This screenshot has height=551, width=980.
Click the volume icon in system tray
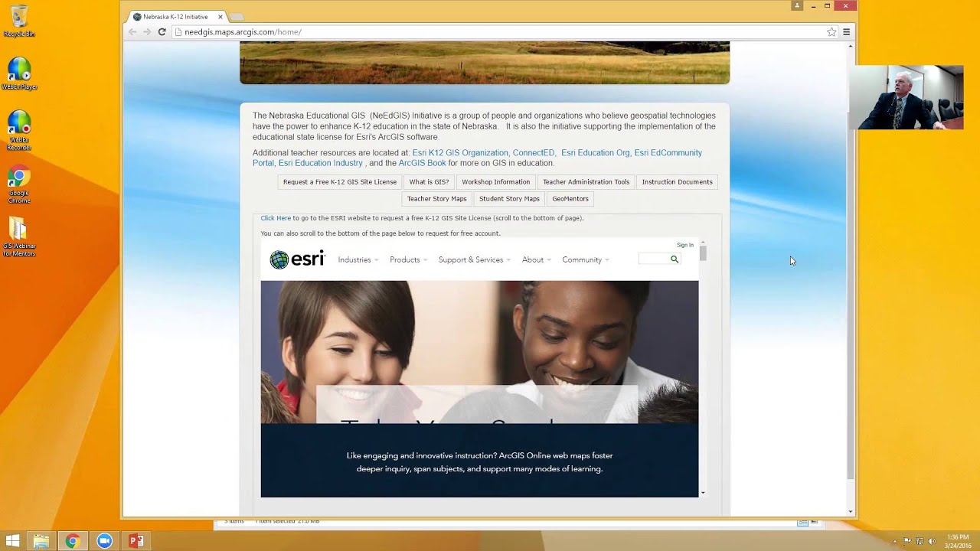click(x=933, y=541)
